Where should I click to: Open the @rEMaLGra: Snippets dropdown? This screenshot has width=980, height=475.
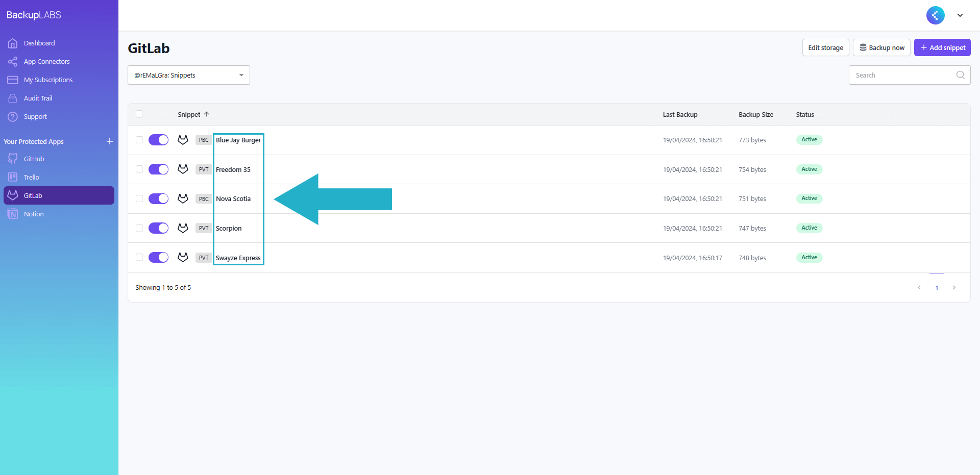tap(189, 75)
